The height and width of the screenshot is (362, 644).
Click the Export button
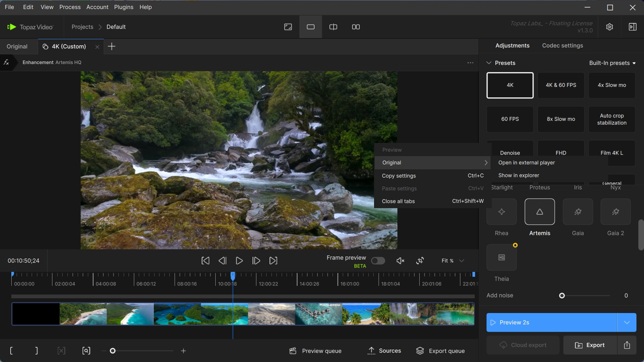(x=590, y=345)
